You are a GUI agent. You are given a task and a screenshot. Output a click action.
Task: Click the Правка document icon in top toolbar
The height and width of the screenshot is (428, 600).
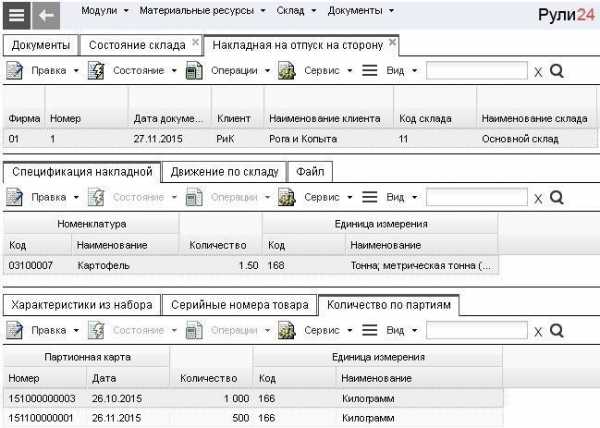[x=15, y=71]
